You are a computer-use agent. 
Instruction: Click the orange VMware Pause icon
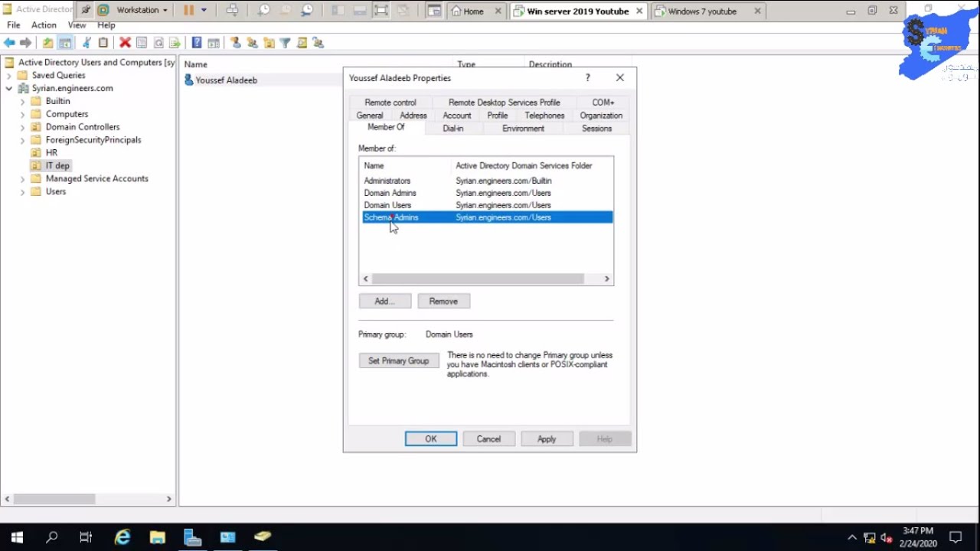click(188, 11)
